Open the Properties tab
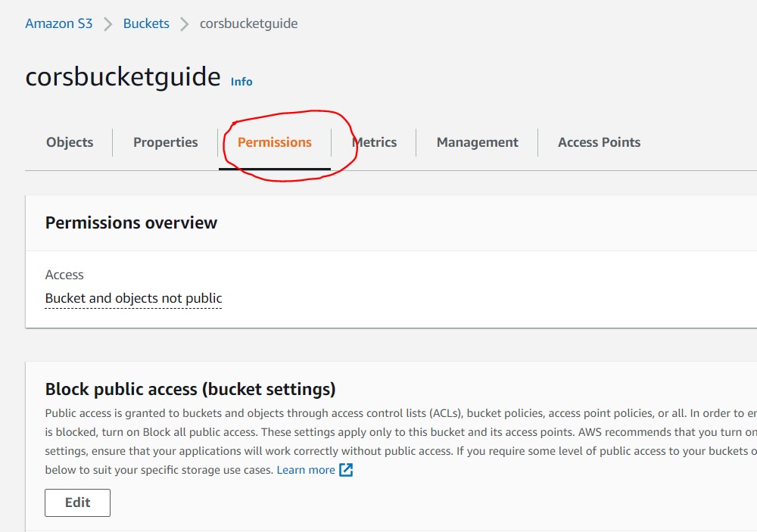Image resolution: width=757 pixels, height=532 pixels. [x=166, y=142]
